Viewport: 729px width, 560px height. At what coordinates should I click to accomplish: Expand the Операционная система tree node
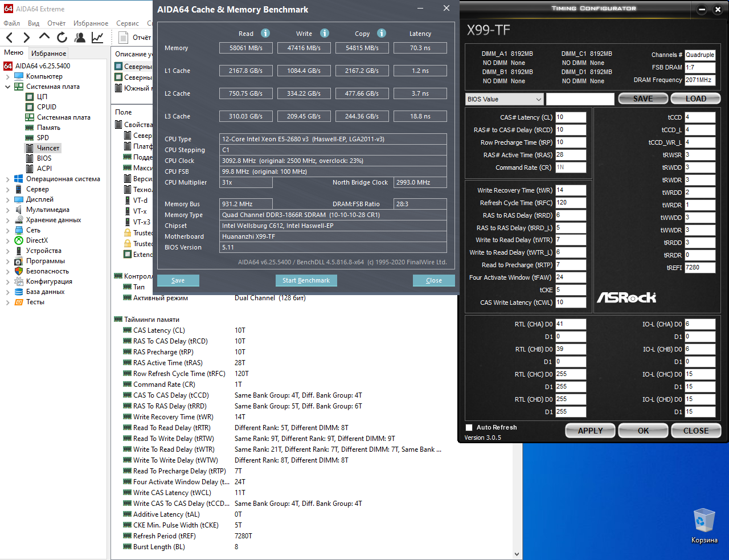[x=7, y=179]
